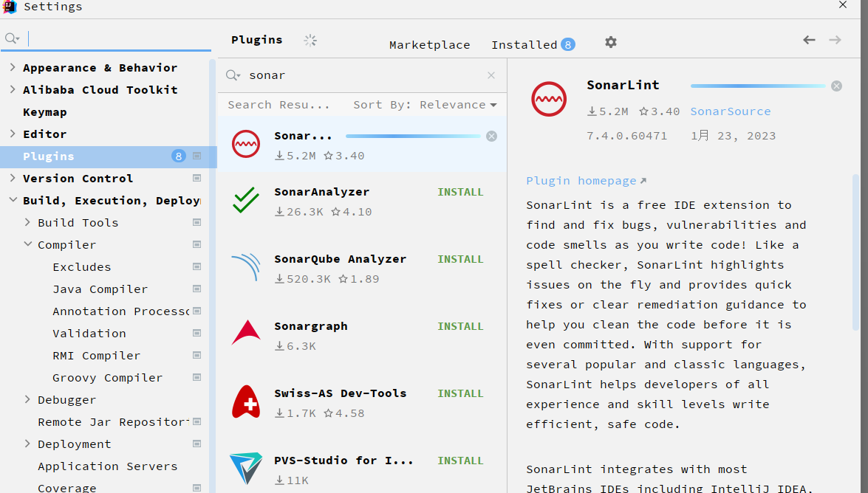Click the project-level icon beside Remote Jar Repositories
Screen dimensions: 868x493
[197, 421]
